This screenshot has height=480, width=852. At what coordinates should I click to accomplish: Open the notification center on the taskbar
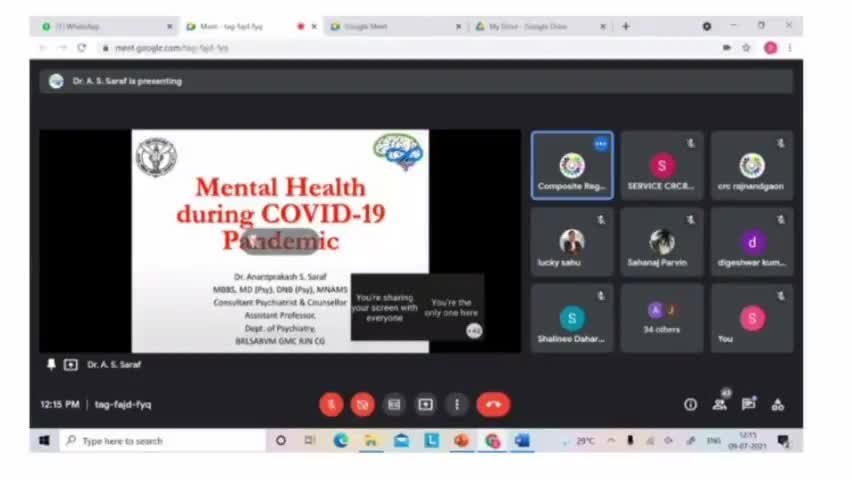coord(784,441)
